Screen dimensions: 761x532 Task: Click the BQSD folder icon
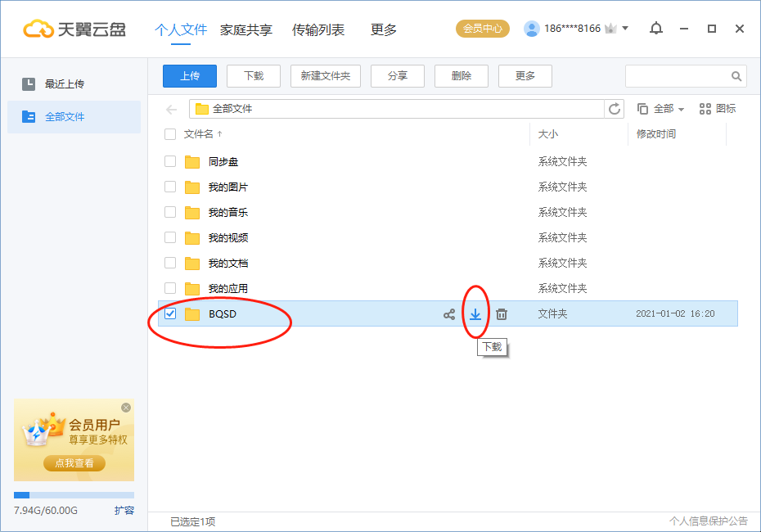tap(192, 314)
